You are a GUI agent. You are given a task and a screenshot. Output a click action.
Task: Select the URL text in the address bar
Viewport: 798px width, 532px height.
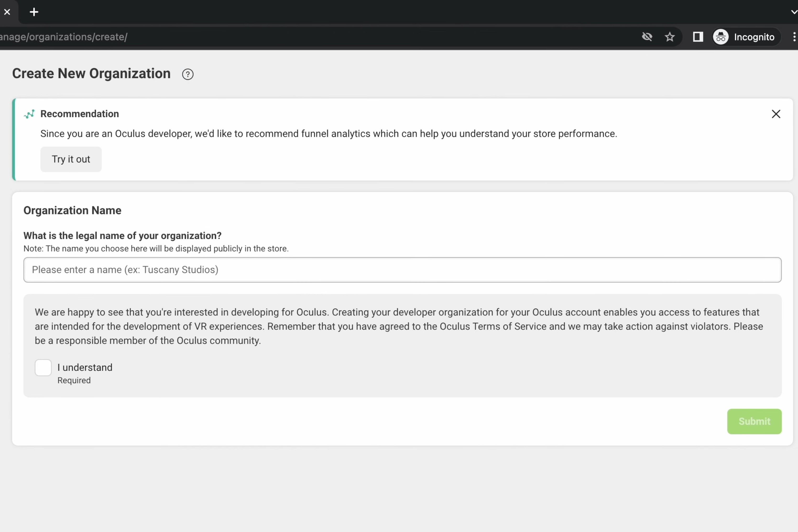[x=64, y=37]
